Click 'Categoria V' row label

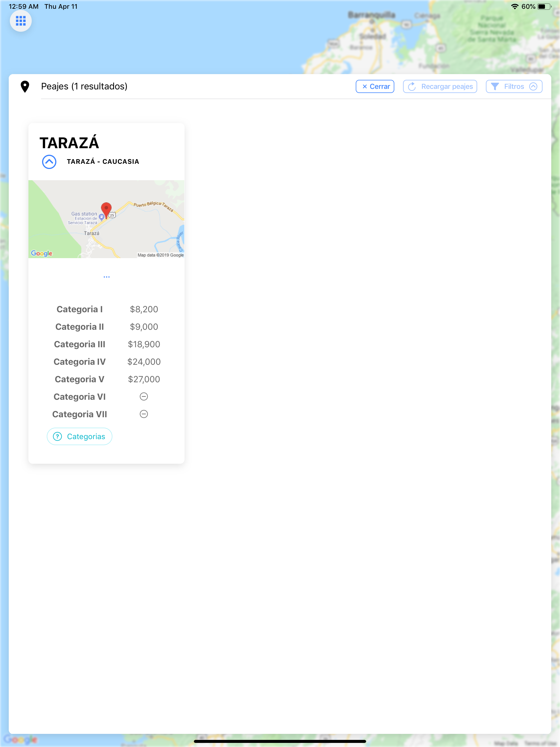point(80,379)
